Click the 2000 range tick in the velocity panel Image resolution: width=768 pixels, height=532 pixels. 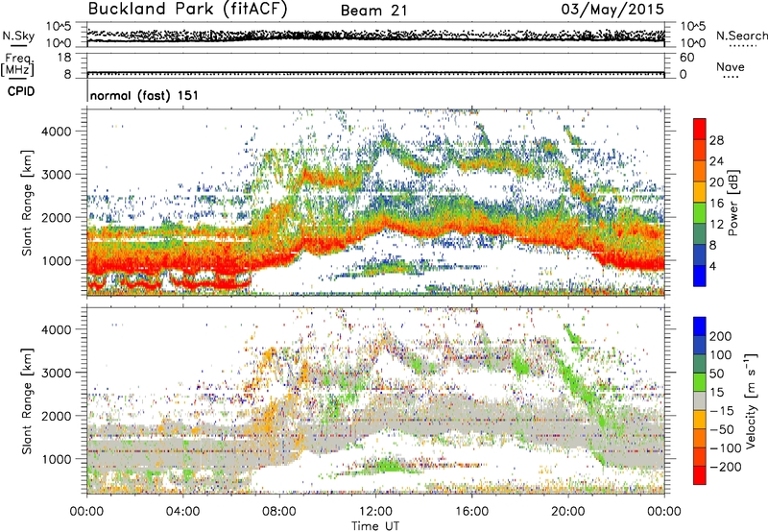click(x=56, y=416)
